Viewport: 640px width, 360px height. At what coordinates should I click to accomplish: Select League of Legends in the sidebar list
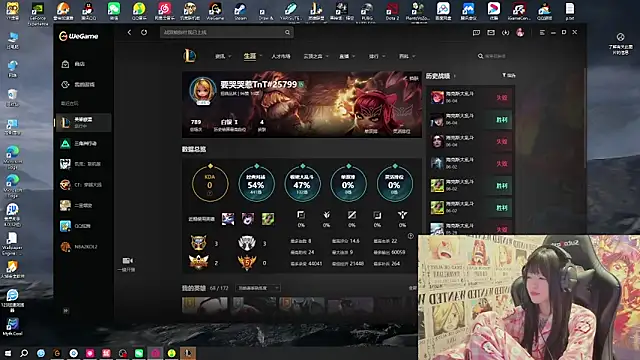point(83,122)
